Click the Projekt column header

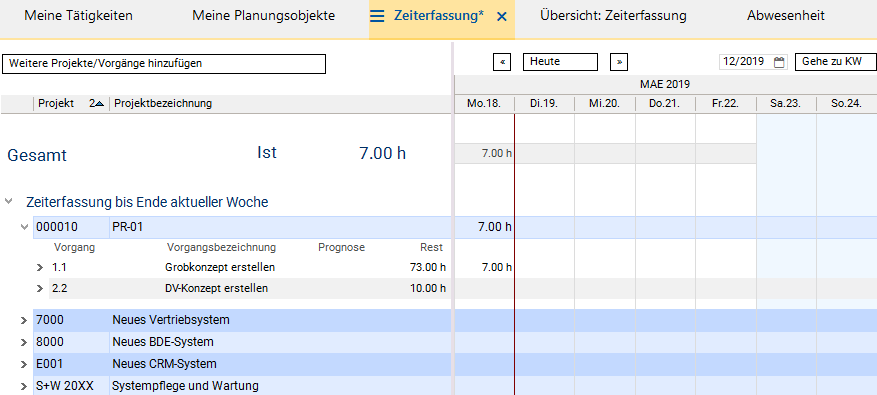coord(72,104)
